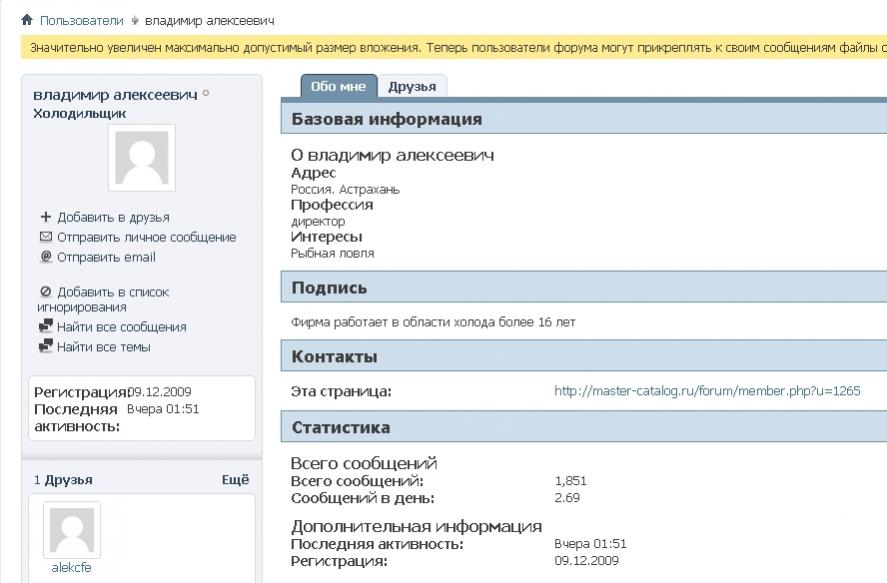The image size is (887, 583).
Task: Click the find all messages icon
Action: coord(45,327)
